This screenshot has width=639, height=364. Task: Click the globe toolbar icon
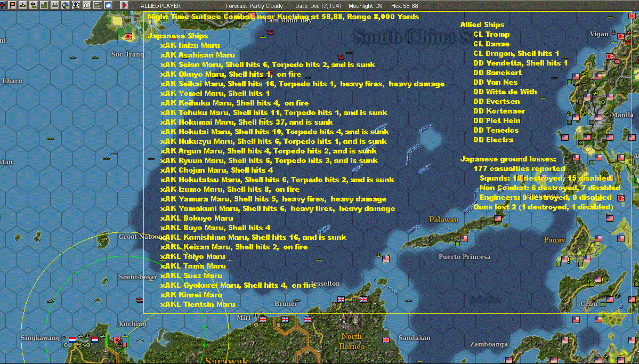click(x=65, y=5)
